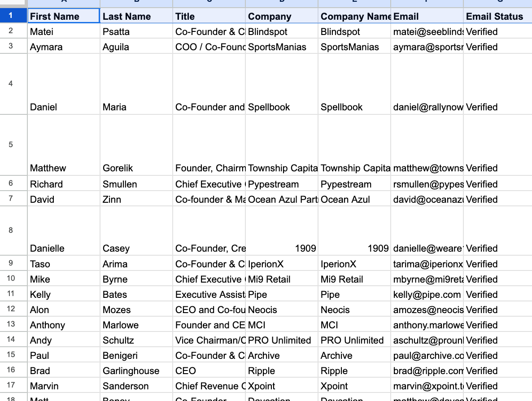The width and height of the screenshot is (532, 401).
Task: Click last name cell 'Zinn'
Action: 136,199
